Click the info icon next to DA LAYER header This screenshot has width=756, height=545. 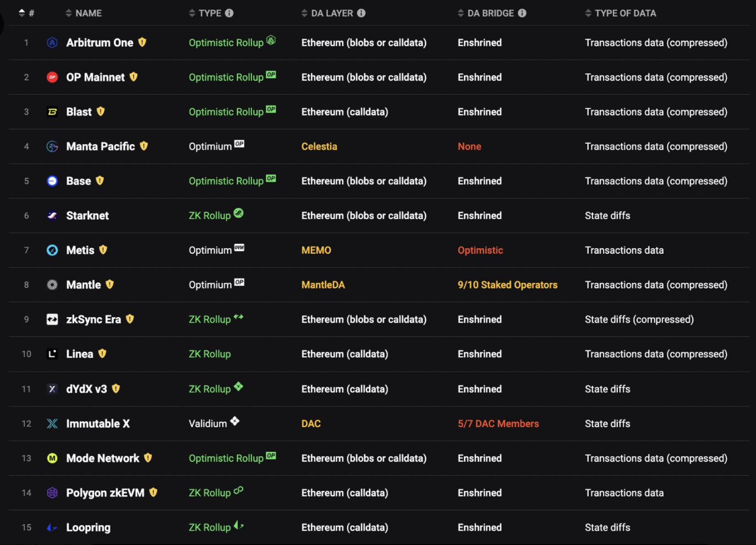coord(361,13)
